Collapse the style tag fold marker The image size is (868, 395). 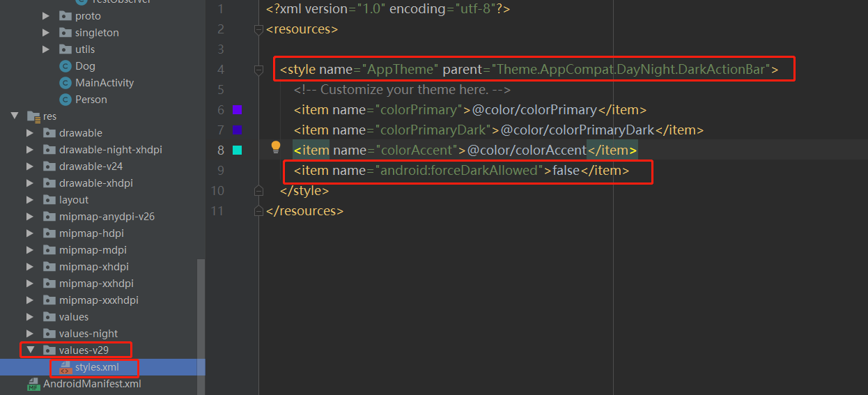coord(259,70)
